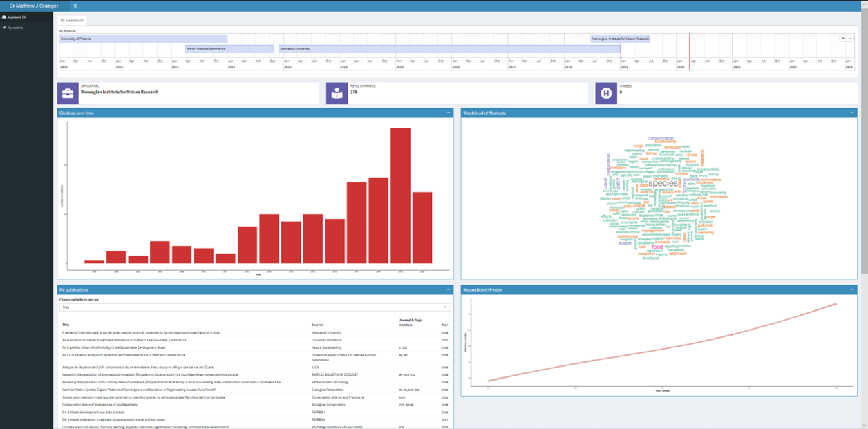868x429 pixels.
Task: Open the sort variable dropdown showing Title
Action: click(254, 307)
